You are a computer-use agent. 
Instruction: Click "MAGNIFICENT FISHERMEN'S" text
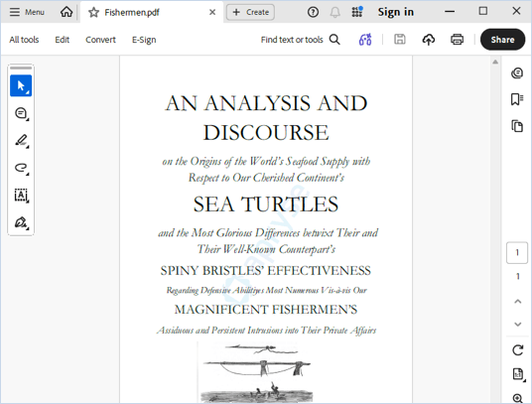[x=266, y=310]
